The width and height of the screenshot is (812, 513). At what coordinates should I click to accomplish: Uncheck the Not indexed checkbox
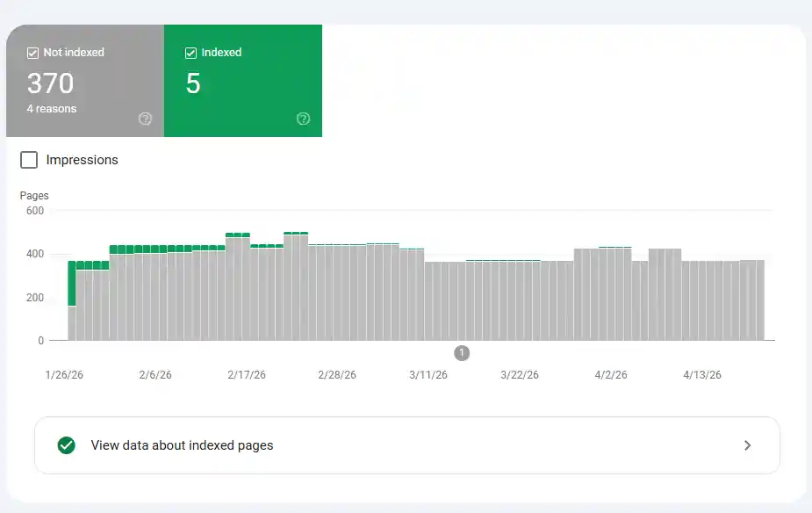32,53
